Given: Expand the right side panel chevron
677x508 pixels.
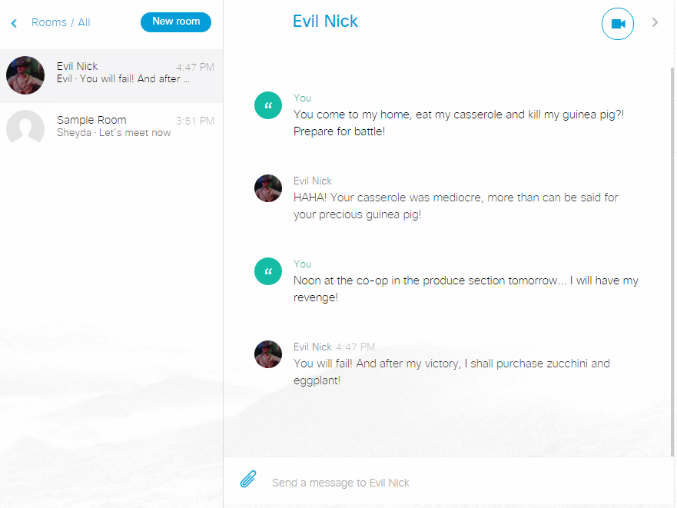Looking at the screenshot, I should (x=655, y=22).
